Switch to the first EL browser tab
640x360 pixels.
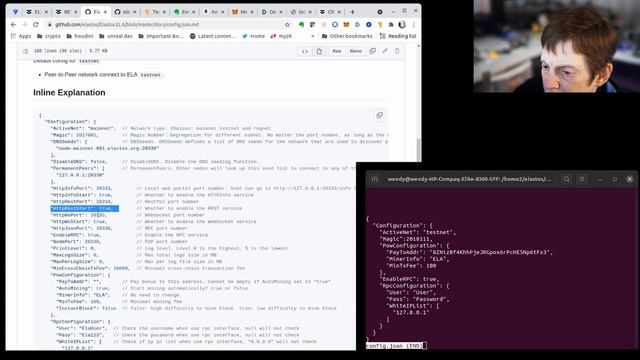tap(37, 12)
